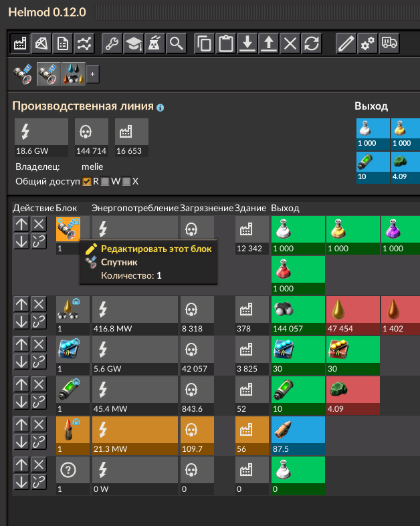Remove the 45.4 MW battery block
Image resolution: width=420 pixels, height=526 pixels.
click(39, 384)
